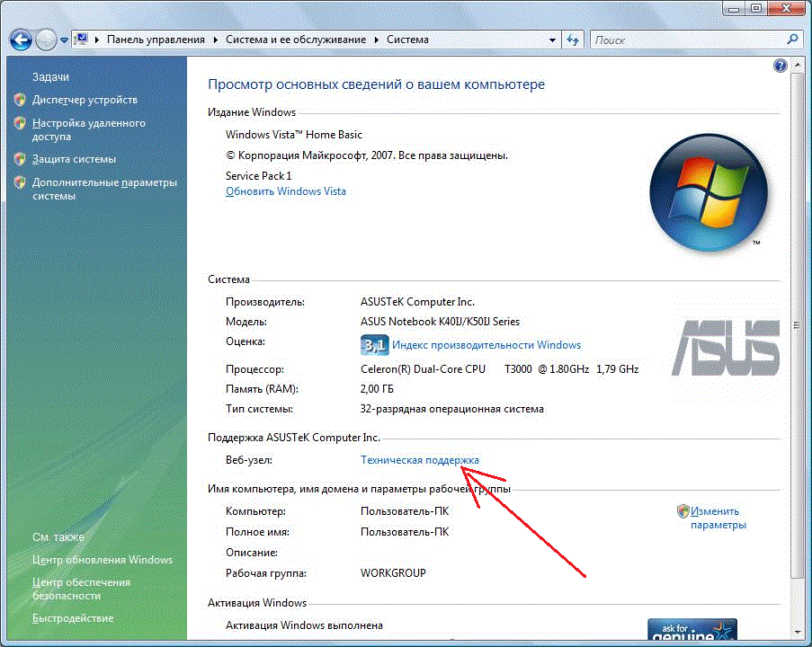Maximize the System window

756,8
